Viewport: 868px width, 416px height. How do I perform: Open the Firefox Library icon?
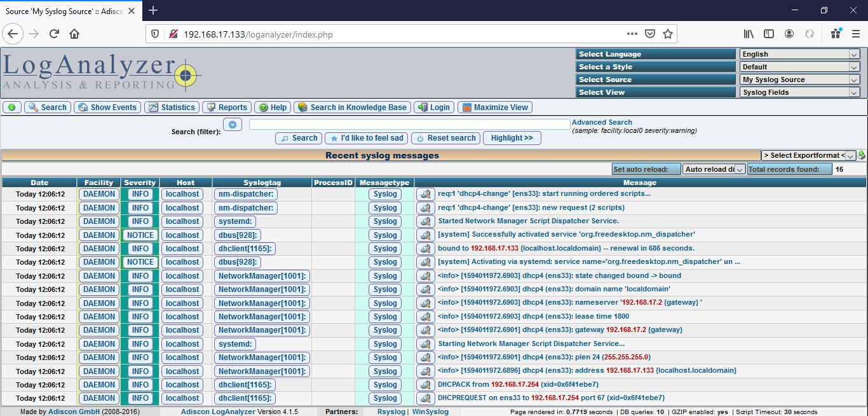coord(749,34)
